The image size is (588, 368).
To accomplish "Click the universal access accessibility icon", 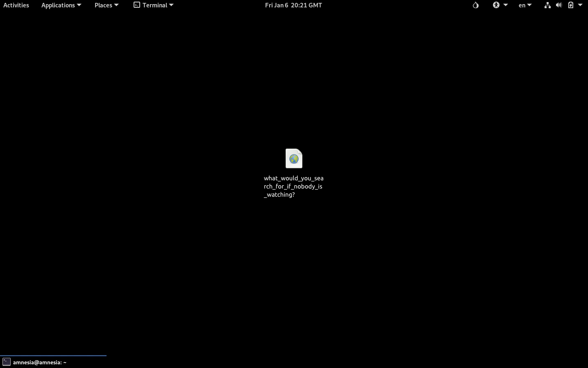I will pyautogui.click(x=496, y=5).
